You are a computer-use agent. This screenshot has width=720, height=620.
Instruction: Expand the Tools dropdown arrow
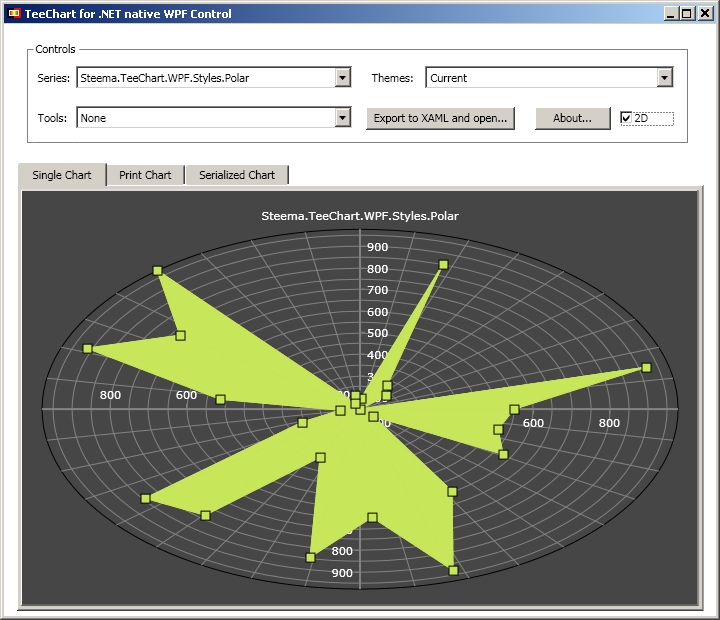pyautogui.click(x=343, y=118)
